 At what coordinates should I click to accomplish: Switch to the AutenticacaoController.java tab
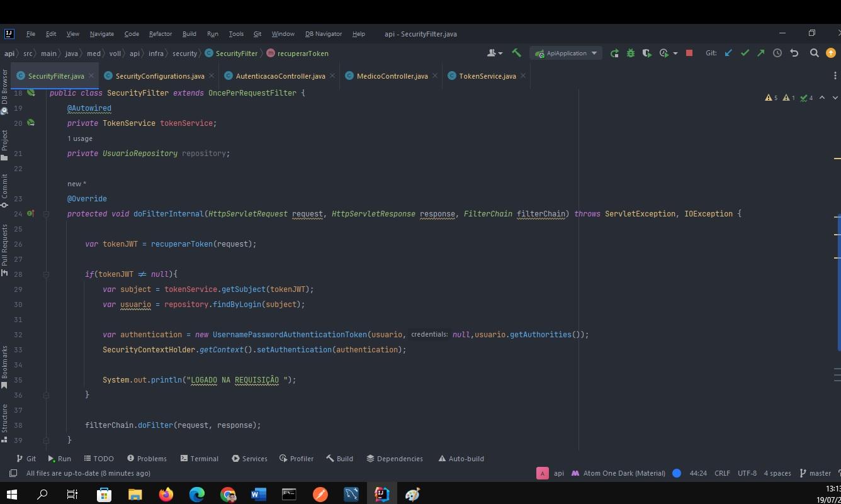tap(281, 76)
